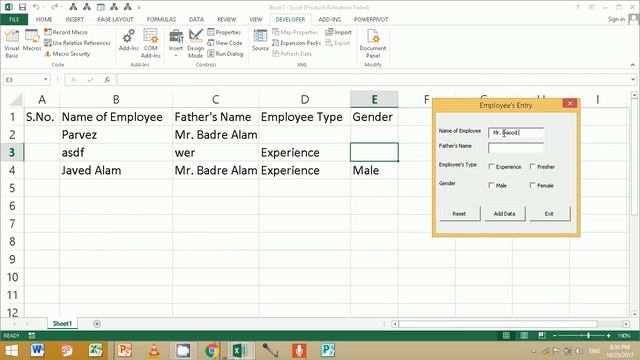Select row 5 header
640x360 pixels.
point(12,188)
